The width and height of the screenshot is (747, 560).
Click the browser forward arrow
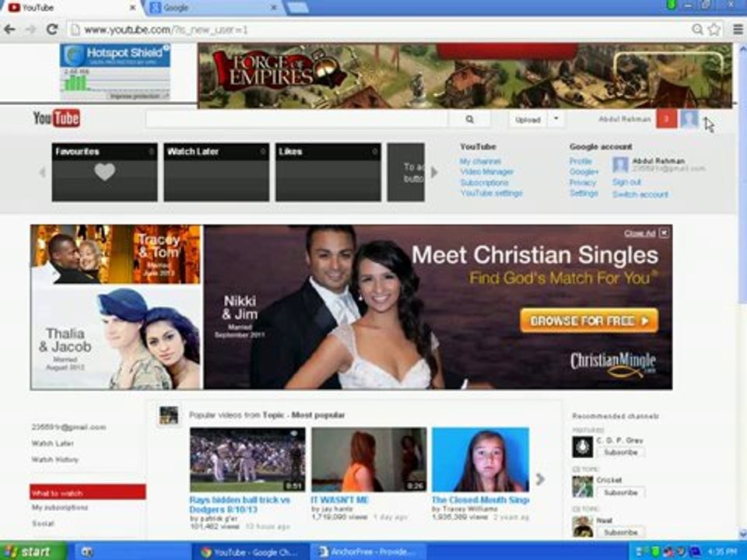[x=30, y=30]
